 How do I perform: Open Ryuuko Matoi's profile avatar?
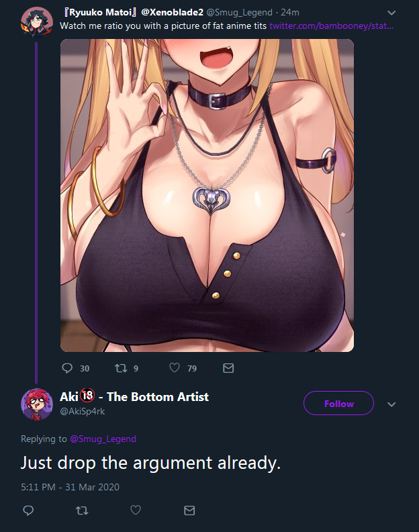(37, 21)
